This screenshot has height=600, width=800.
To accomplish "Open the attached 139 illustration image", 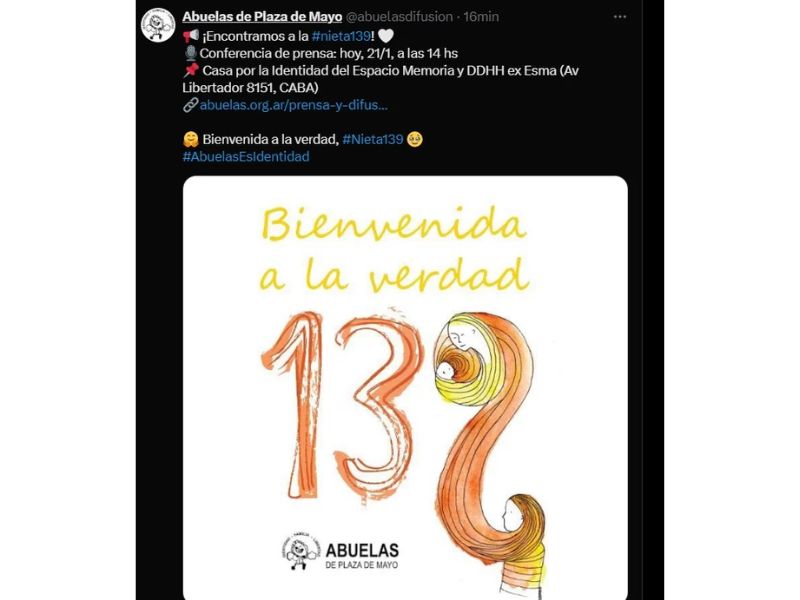I will click(x=405, y=388).
